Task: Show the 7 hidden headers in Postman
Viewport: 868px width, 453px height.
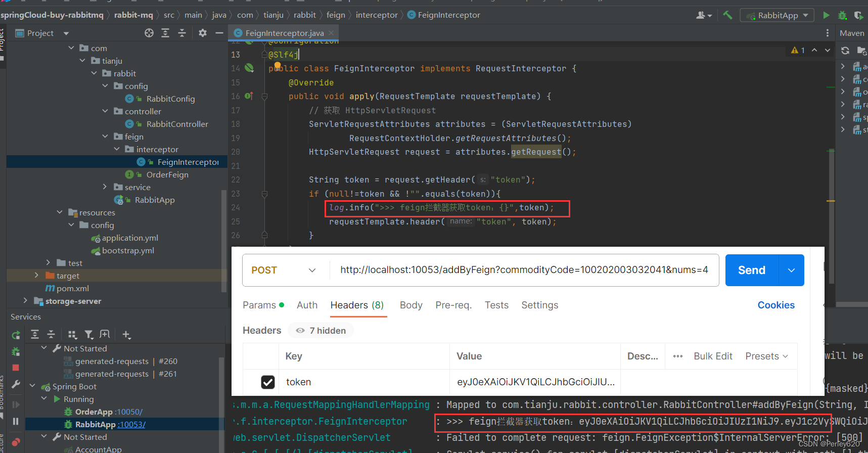Action: click(x=321, y=330)
